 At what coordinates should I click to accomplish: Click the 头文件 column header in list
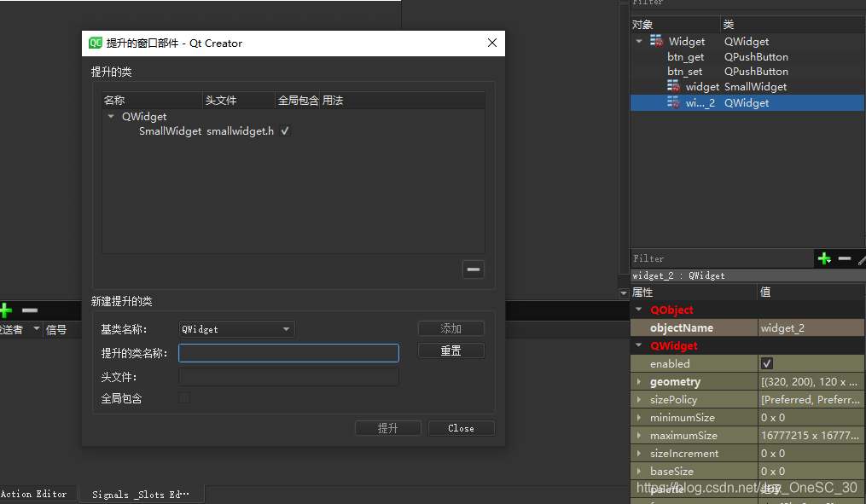(239, 100)
